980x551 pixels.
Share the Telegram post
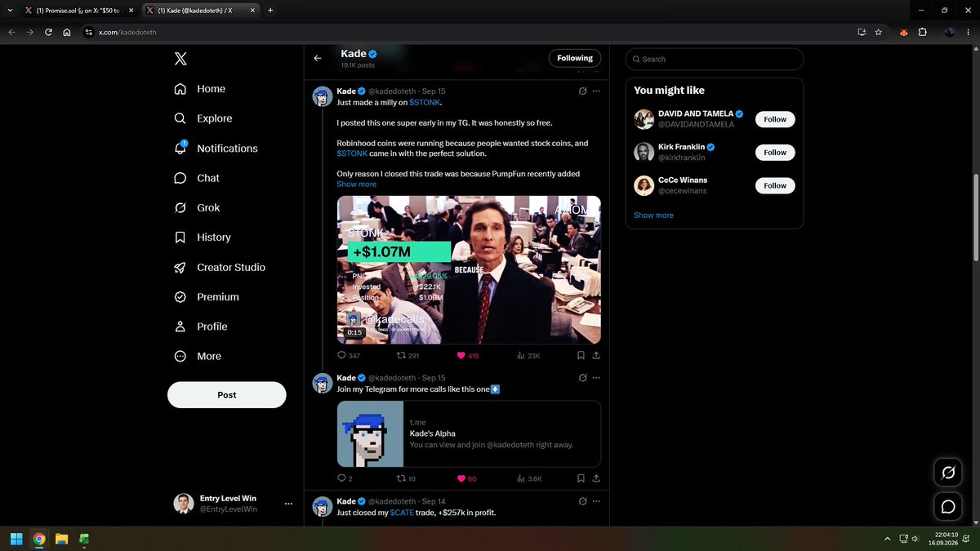pos(596,478)
